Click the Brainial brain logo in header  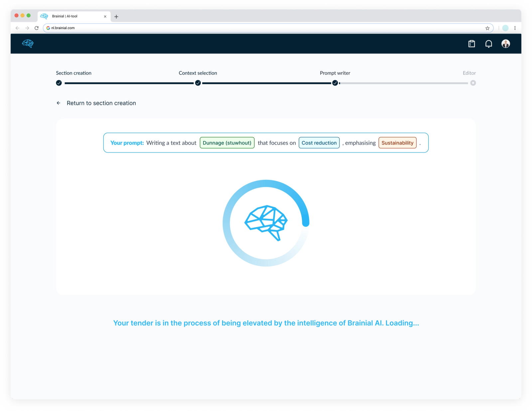pyautogui.click(x=28, y=44)
